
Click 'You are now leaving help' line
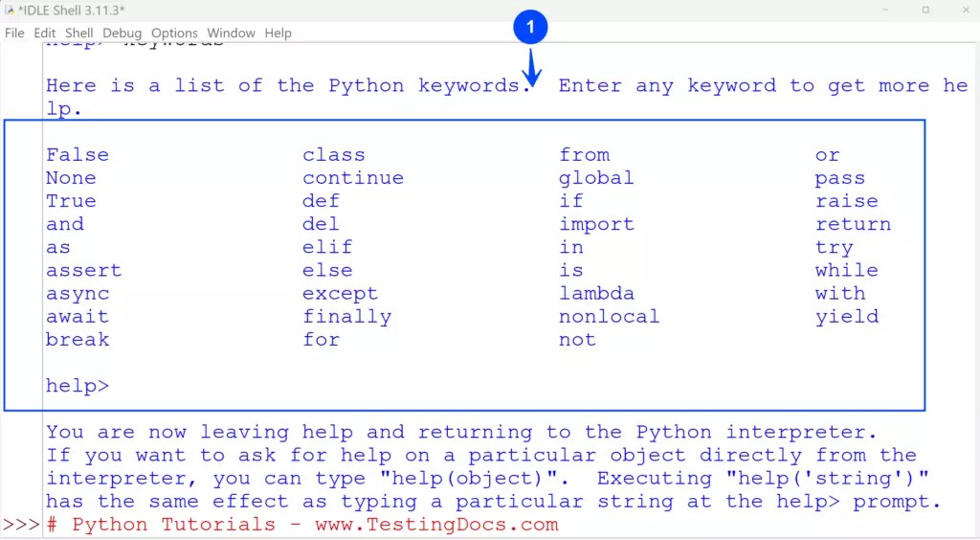[x=462, y=433]
